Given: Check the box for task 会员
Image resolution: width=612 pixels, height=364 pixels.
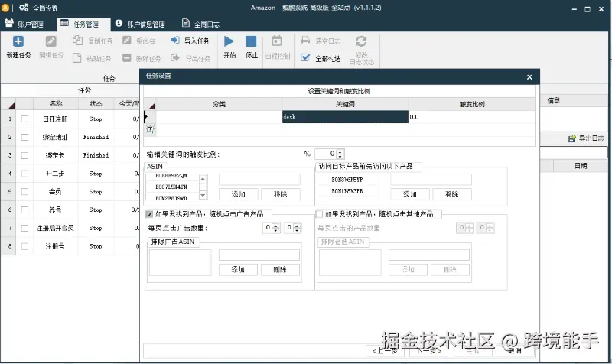Looking at the screenshot, I should (24, 191).
